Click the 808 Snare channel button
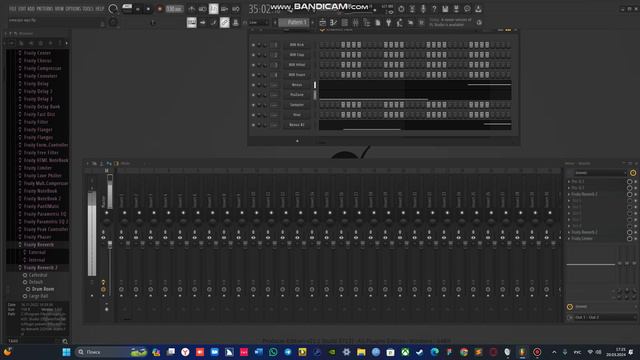The image size is (640, 360). pos(297,75)
